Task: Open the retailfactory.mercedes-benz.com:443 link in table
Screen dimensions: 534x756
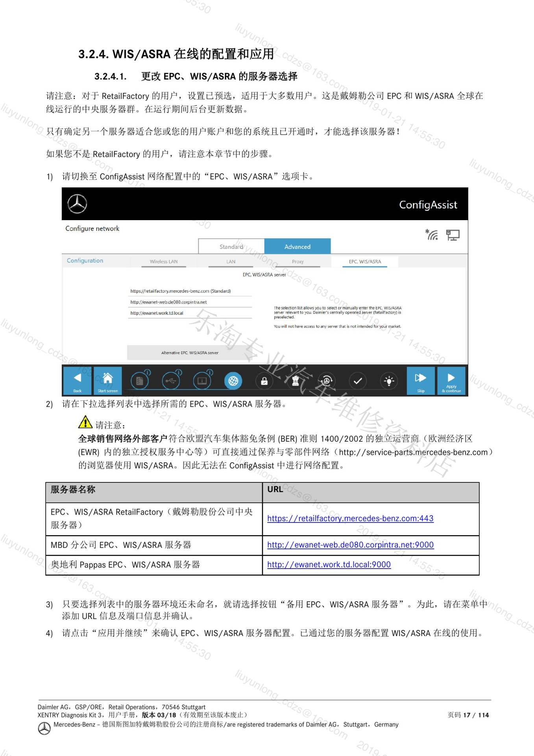Action: click(x=350, y=519)
